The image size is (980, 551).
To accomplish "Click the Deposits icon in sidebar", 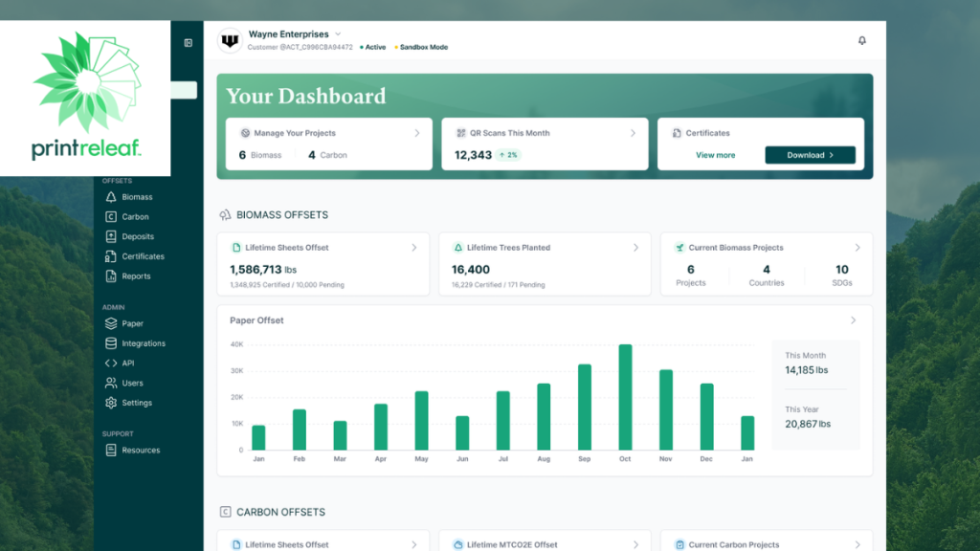I will (x=111, y=237).
